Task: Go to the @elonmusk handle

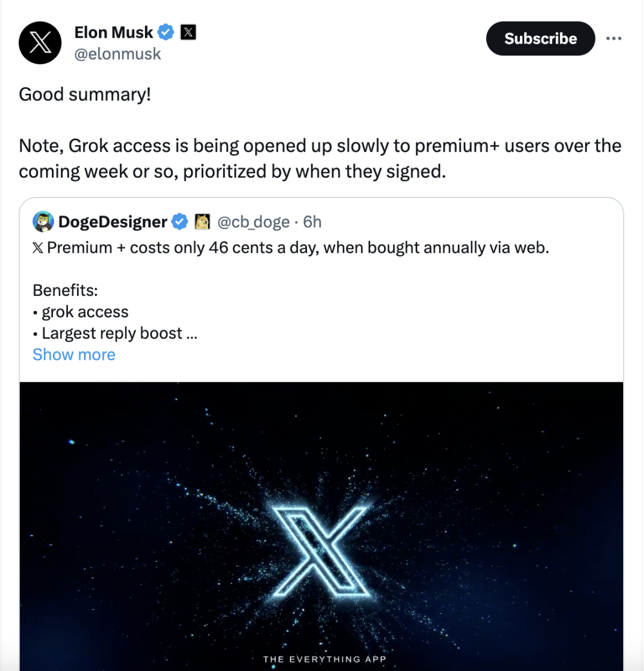Action: pos(117,54)
